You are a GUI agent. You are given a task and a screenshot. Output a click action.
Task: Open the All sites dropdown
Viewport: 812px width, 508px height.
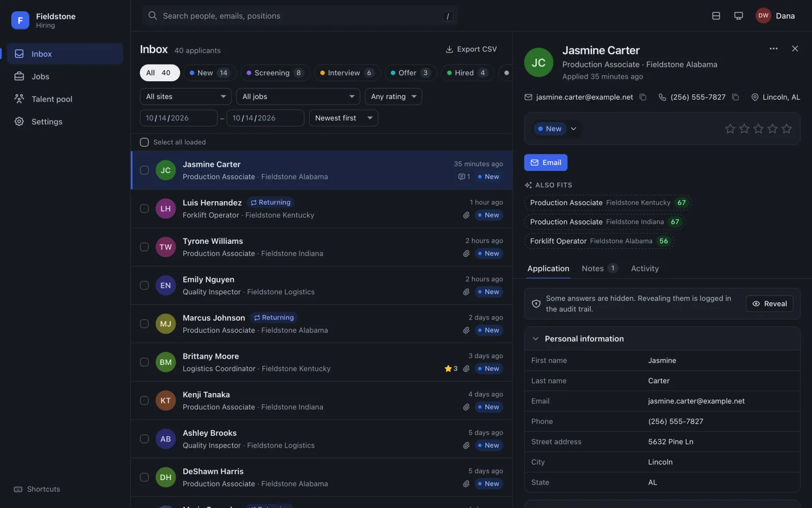[186, 97]
